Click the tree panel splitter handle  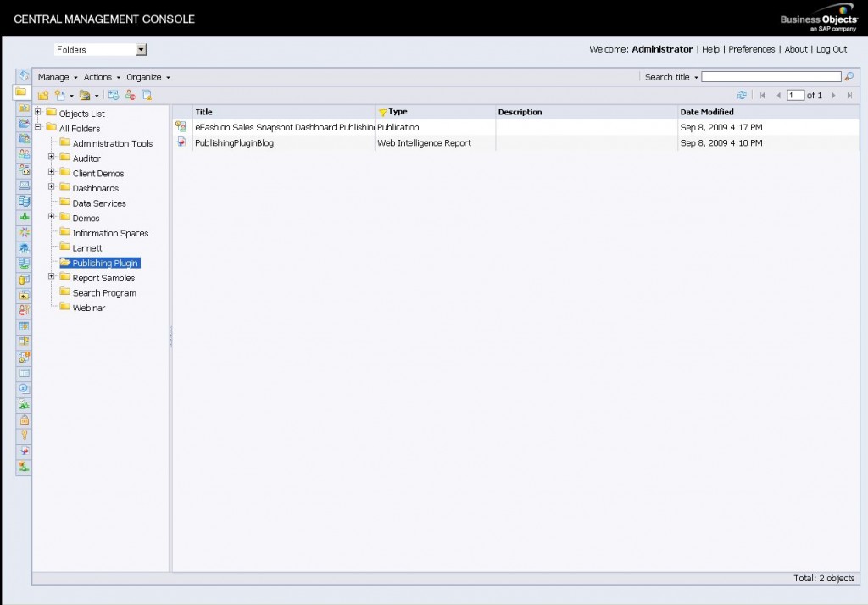click(x=170, y=336)
